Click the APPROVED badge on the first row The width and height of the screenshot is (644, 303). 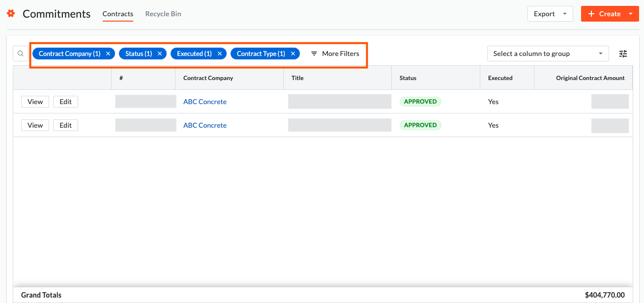click(x=420, y=101)
